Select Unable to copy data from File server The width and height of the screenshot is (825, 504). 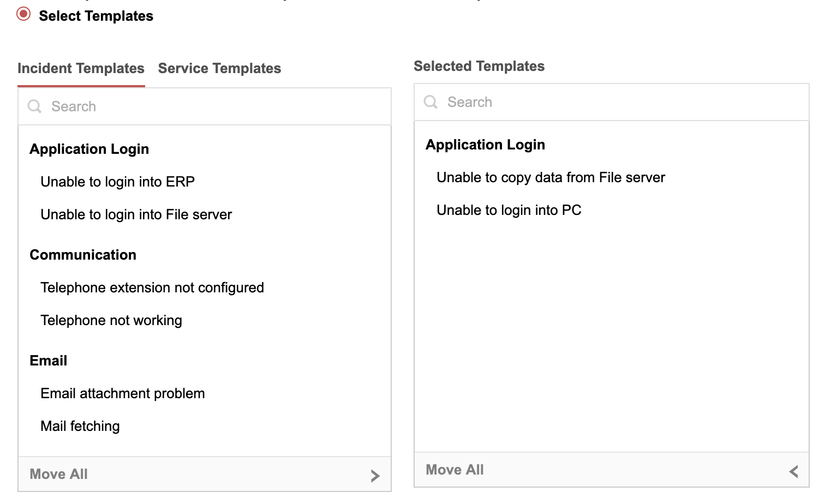tap(551, 177)
